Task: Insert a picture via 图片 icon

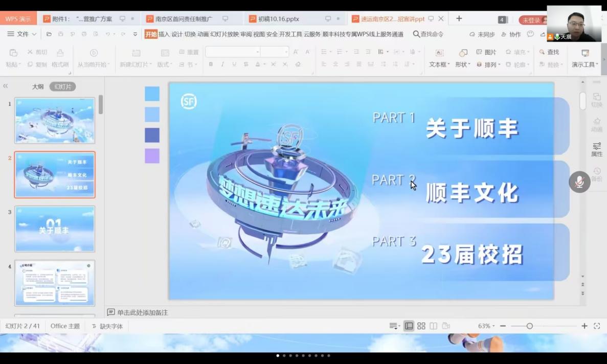Action: coord(486,52)
